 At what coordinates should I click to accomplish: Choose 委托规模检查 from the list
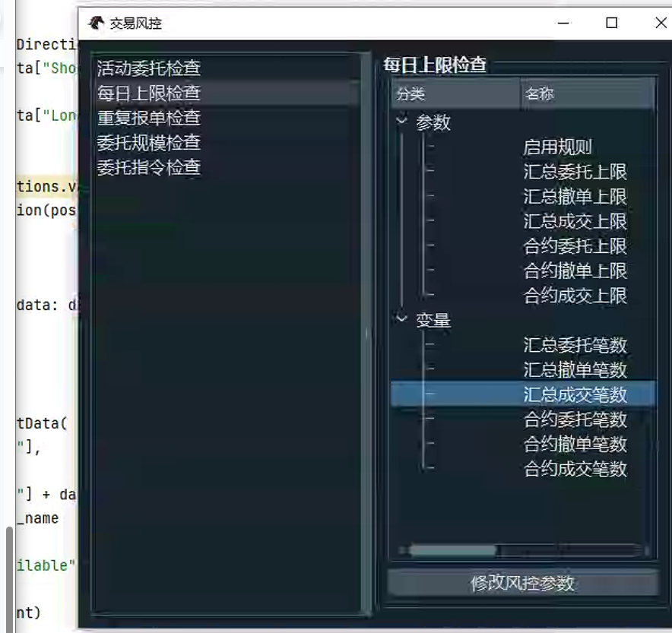point(149,143)
